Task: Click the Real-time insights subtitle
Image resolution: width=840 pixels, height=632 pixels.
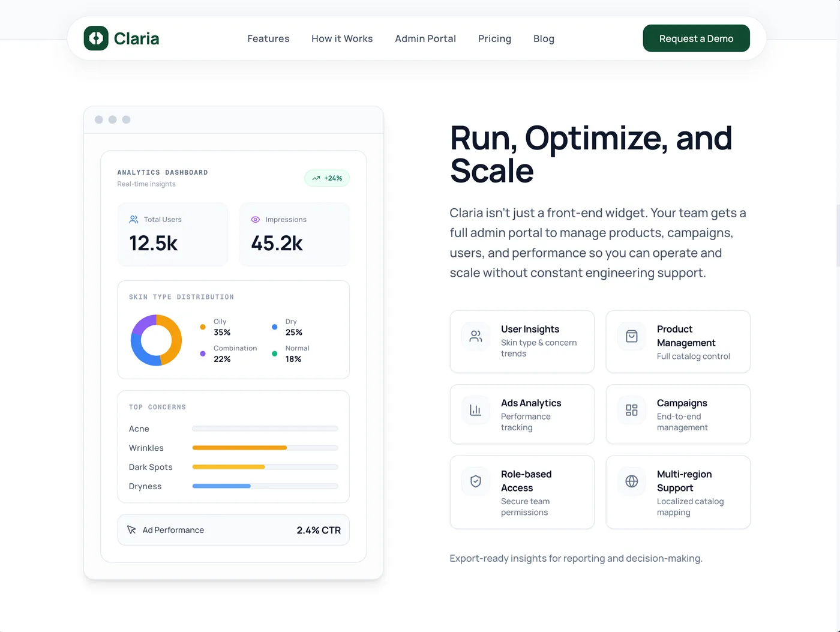Action: [146, 184]
